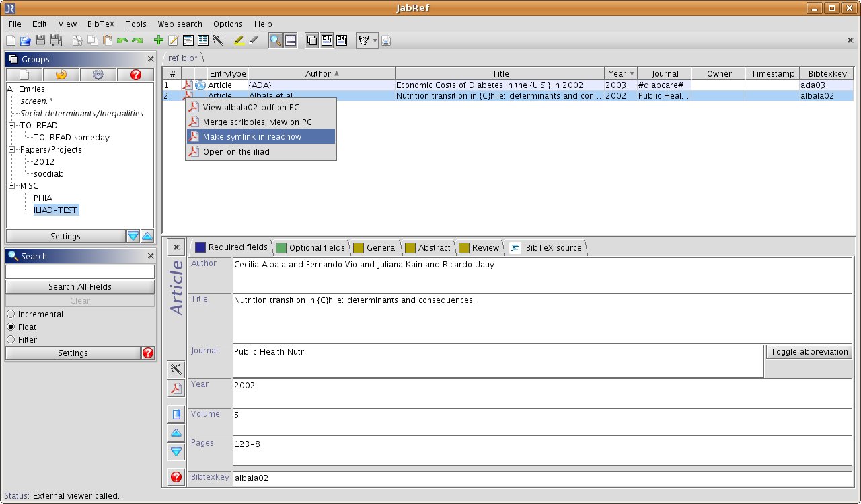Toggle the search magnifier in the toolbar
Screen dimensions: 861x504
275,40
